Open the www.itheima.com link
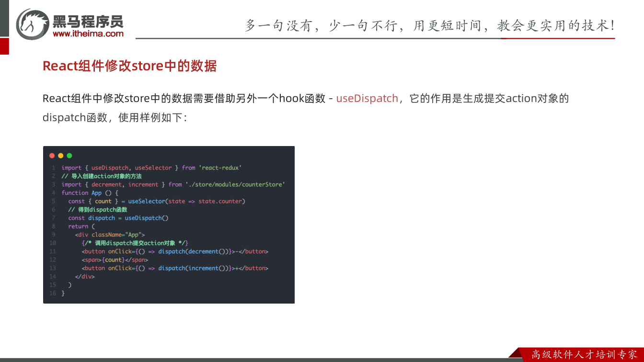 click(x=88, y=34)
